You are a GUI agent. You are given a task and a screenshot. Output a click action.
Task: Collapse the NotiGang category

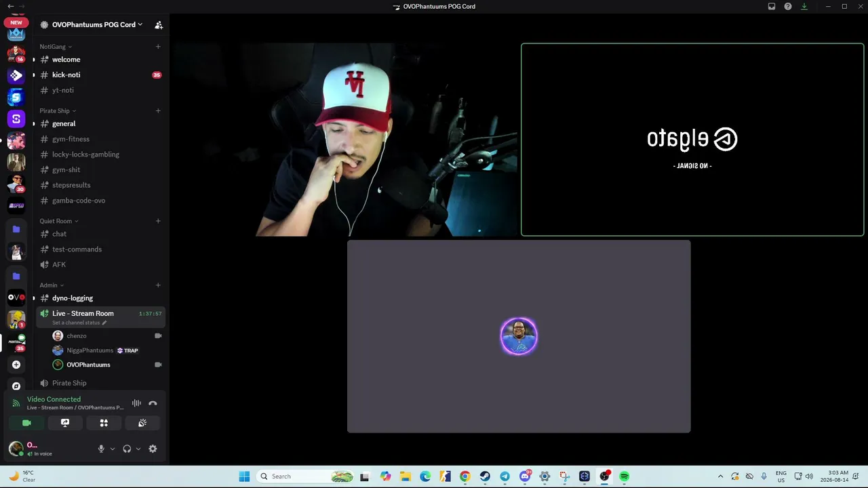click(x=56, y=47)
